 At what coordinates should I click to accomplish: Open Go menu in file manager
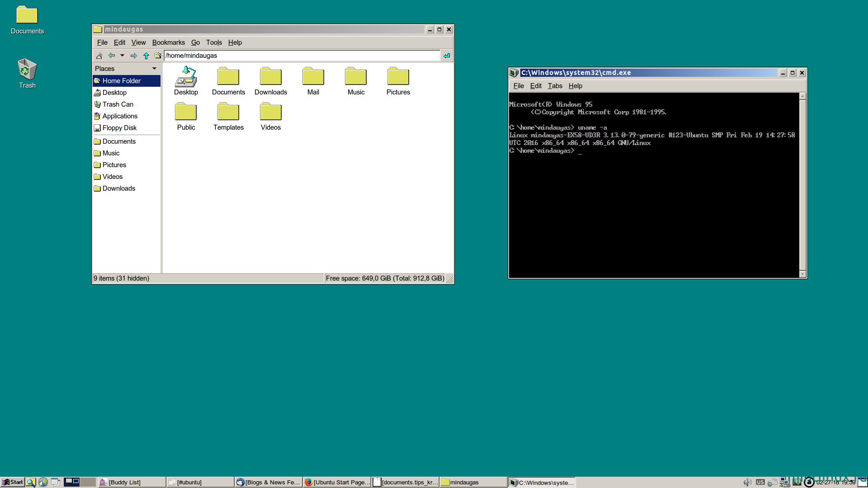[195, 42]
